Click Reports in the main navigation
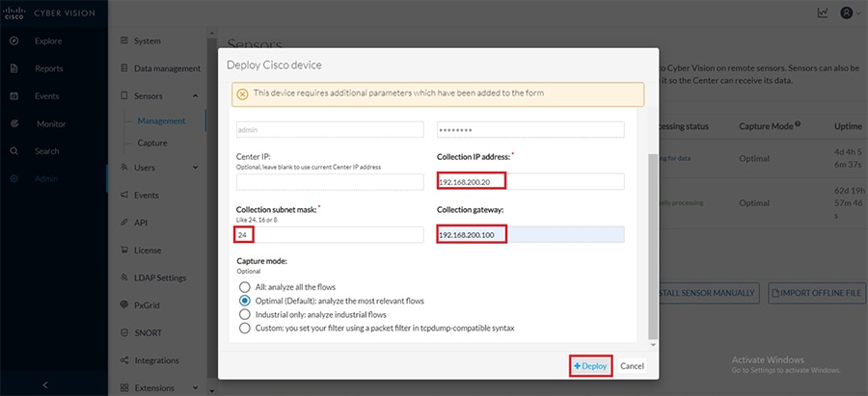 pyautogui.click(x=49, y=68)
